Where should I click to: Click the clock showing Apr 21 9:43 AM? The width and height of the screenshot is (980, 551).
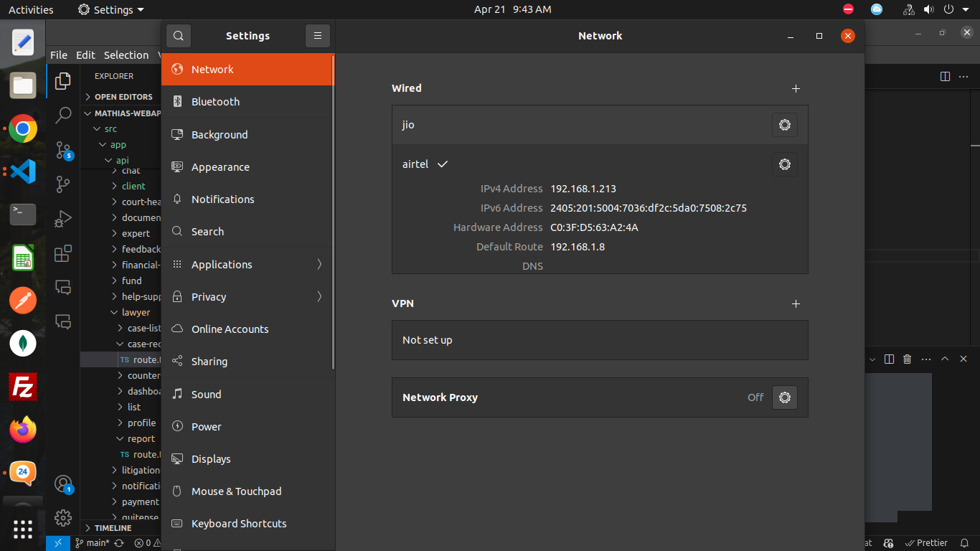[x=512, y=10]
